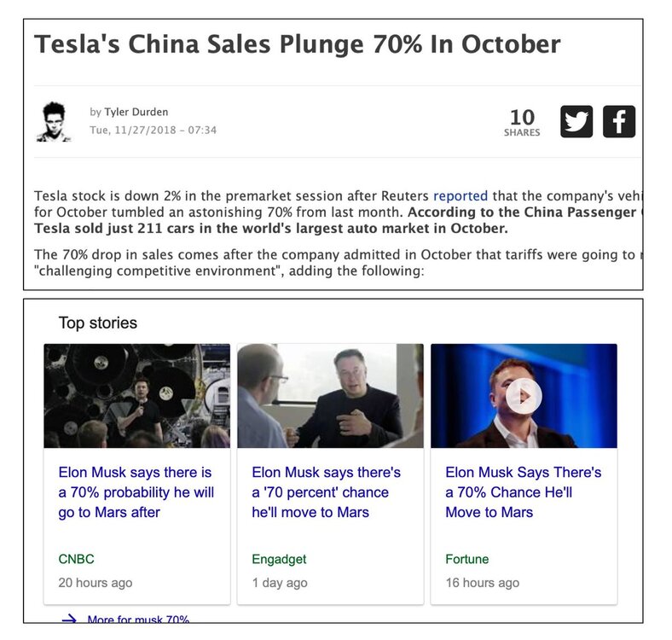Share the article on Facebook

coord(619,121)
